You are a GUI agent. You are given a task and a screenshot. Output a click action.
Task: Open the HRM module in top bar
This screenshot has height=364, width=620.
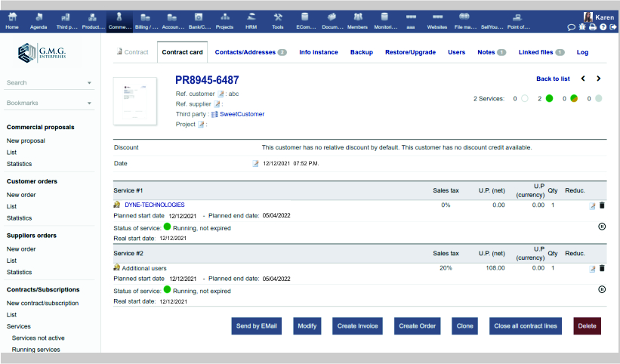click(251, 20)
